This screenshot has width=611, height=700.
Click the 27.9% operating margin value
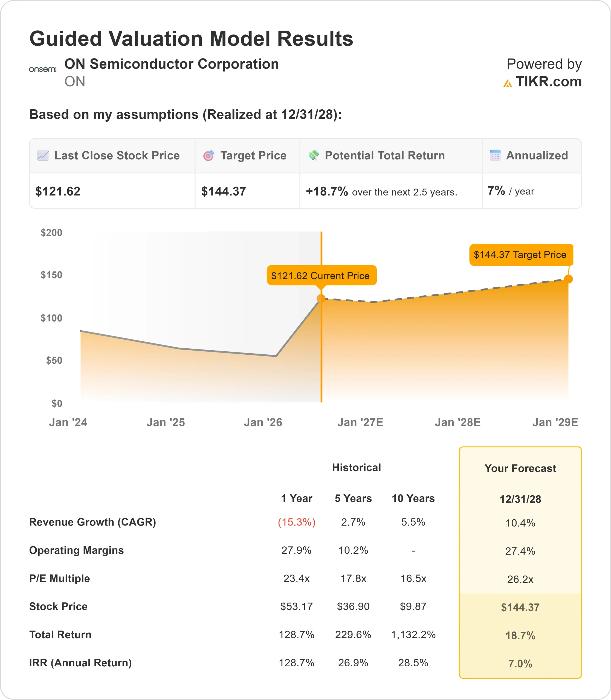click(296, 550)
